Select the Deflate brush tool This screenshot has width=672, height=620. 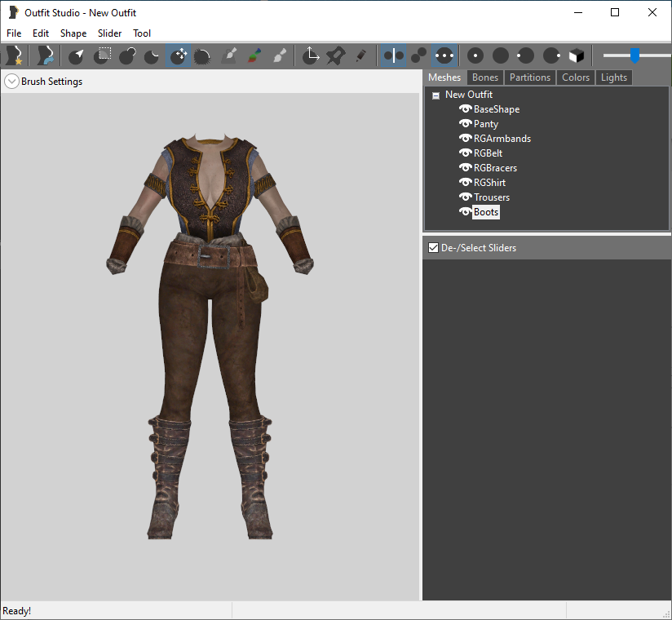coord(152,55)
